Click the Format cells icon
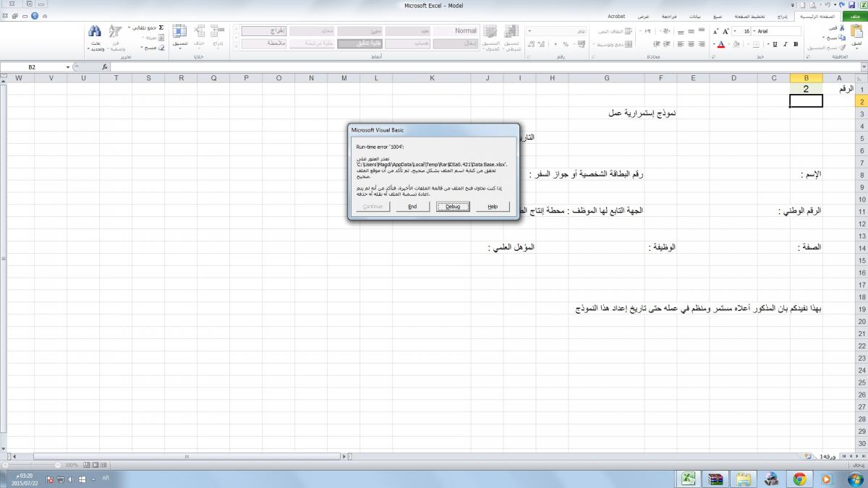Image resolution: width=868 pixels, height=488 pixels. coord(179,32)
